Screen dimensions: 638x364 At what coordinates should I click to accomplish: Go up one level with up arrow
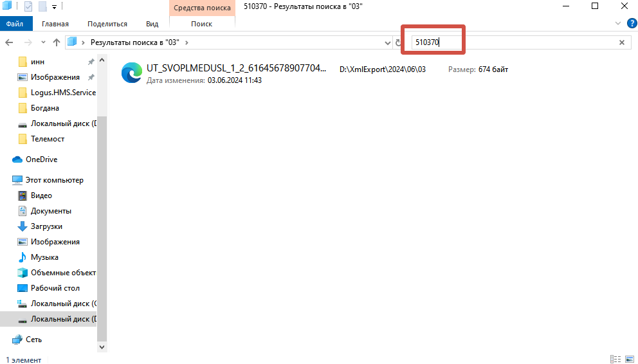click(x=57, y=42)
